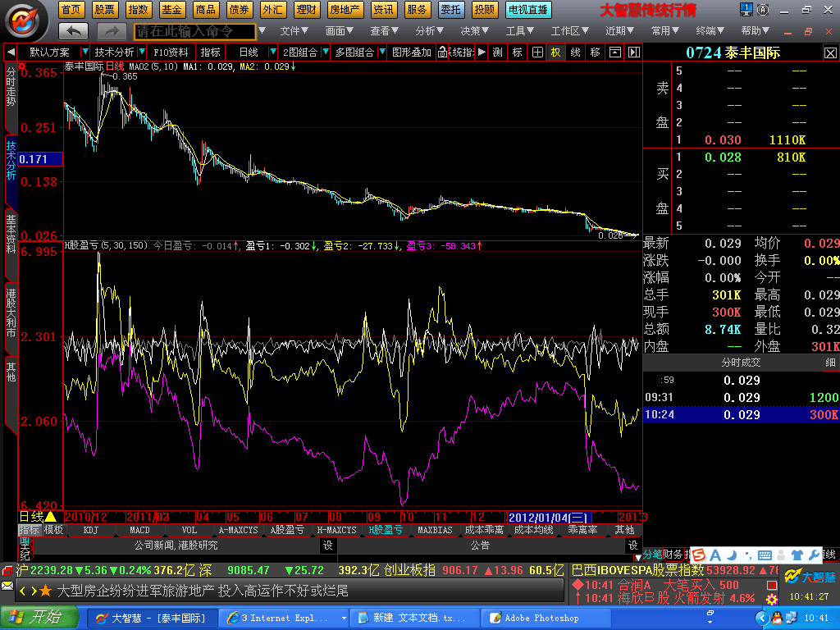Click the 电视直播 button

pos(527,10)
